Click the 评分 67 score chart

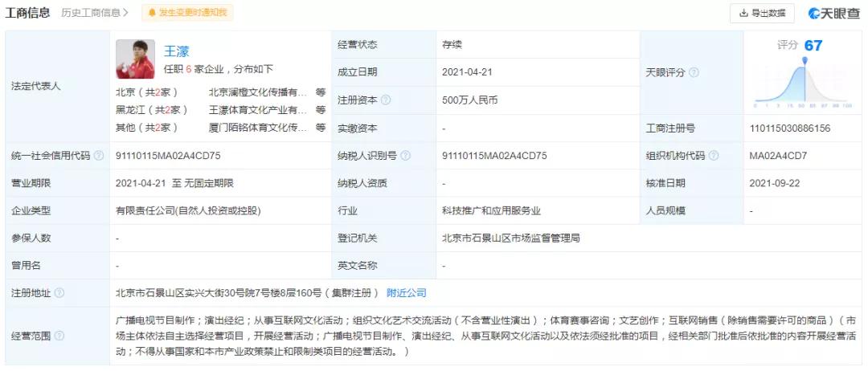tap(803, 73)
